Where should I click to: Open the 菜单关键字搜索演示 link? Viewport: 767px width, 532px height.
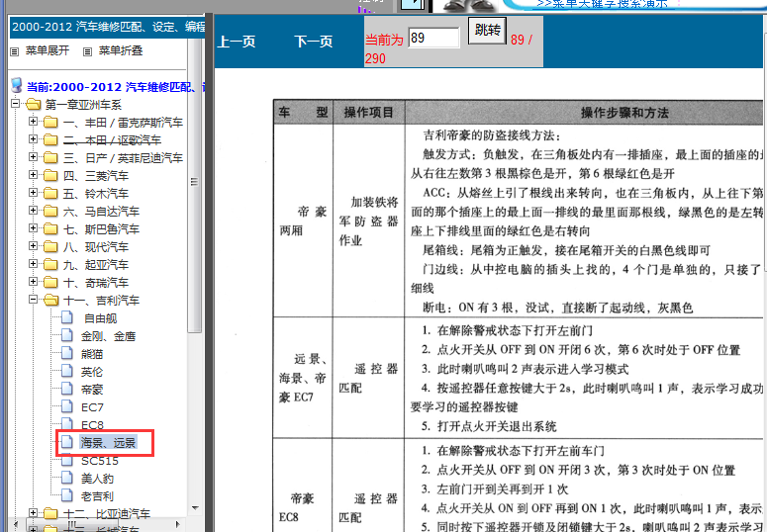pyautogui.click(x=602, y=4)
